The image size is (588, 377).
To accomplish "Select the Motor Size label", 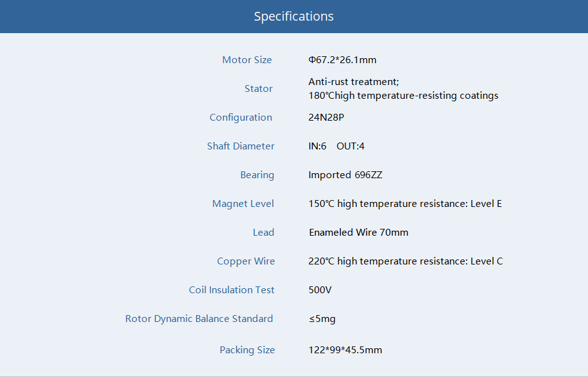I will (x=246, y=60).
